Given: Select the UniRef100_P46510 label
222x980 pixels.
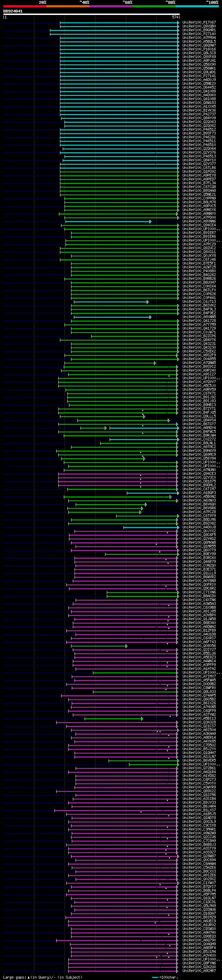Looking at the screenshot, I should [199, 145].
